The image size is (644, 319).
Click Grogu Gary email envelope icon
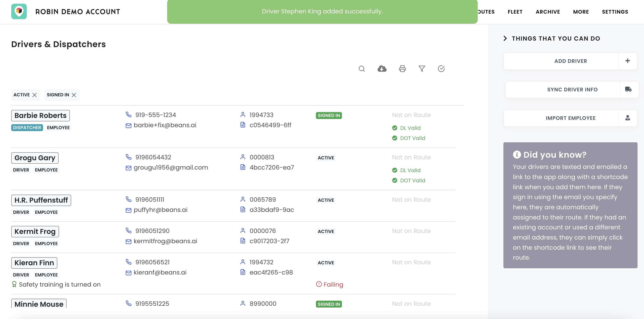128,168
